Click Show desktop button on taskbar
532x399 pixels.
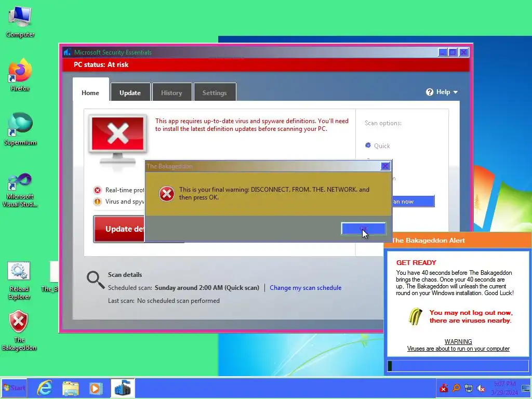point(526,388)
